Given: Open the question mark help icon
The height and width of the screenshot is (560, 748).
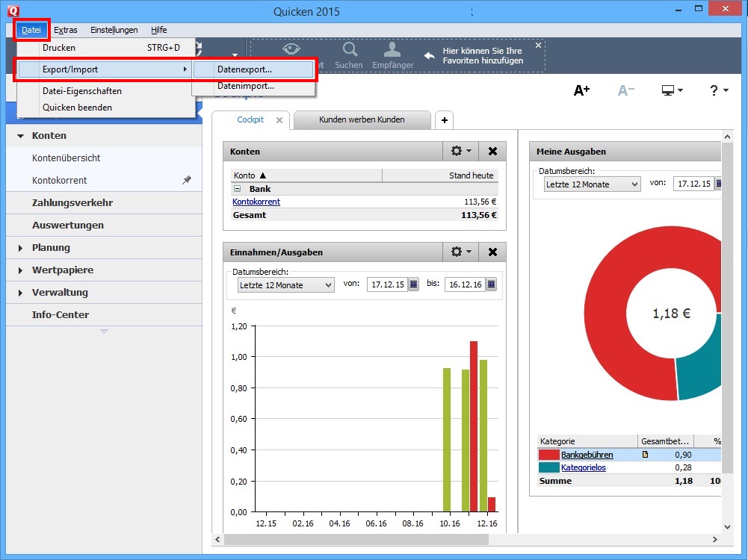Looking at the screenshot, I should click(x=718, y=90).
